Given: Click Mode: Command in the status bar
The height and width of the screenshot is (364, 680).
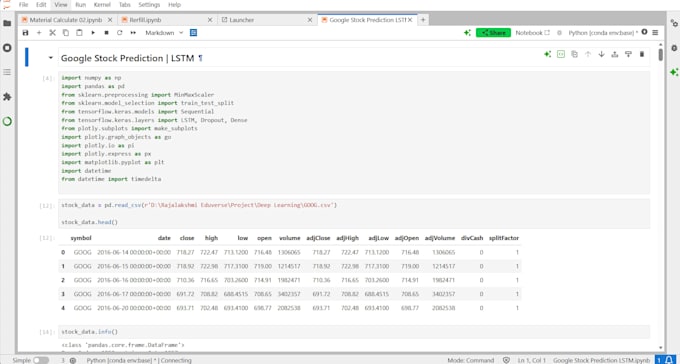Looking at the screenshot, I should pos(470,360).
